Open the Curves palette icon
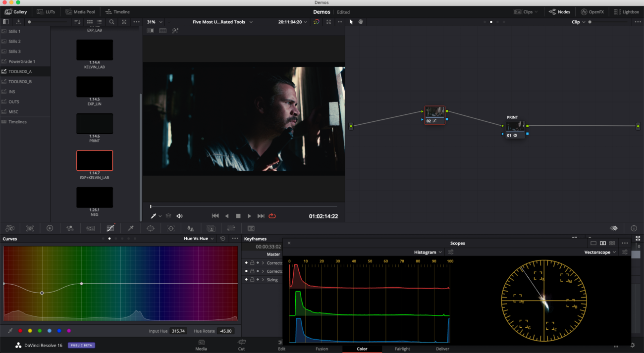644x353 pixels. (x=110, y=228)
